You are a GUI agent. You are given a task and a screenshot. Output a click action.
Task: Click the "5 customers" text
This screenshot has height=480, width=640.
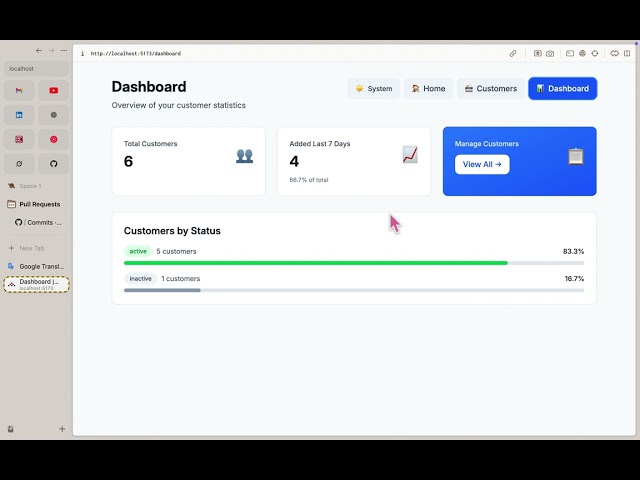pos(176,251)
